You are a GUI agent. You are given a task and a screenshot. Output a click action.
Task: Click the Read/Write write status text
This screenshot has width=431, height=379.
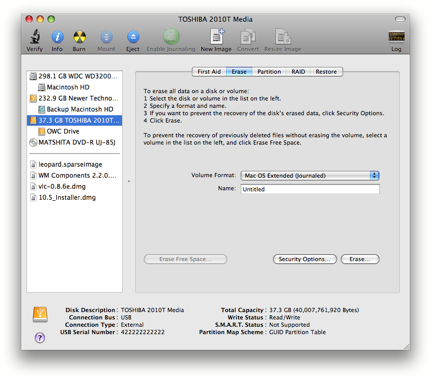(x=284, y=317)
